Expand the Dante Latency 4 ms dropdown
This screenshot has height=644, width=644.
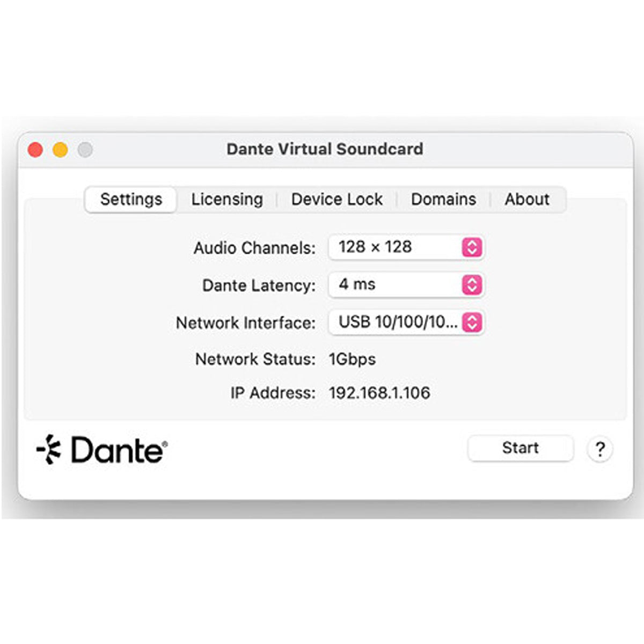[x=406, y=284]
